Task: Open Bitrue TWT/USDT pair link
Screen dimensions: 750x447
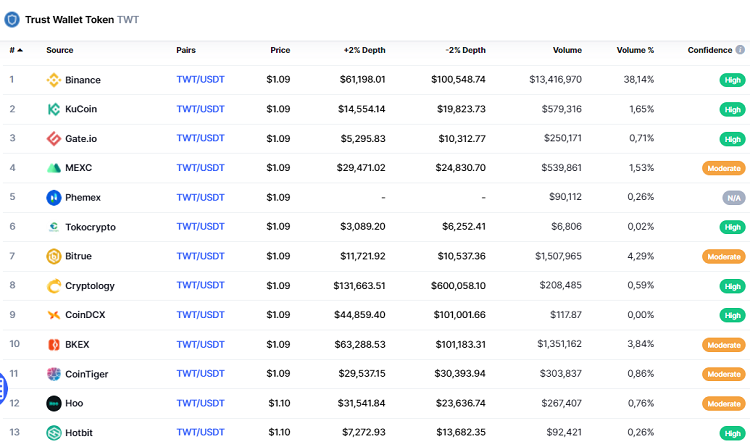Action: [200, 256]
